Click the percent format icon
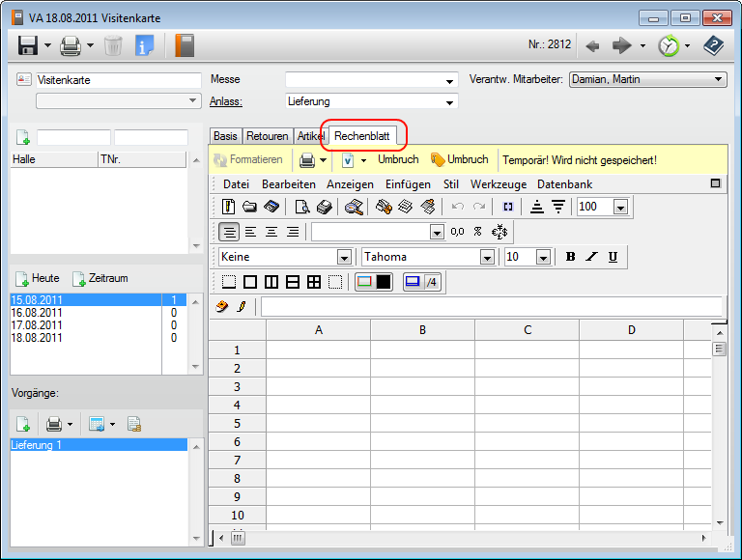The height and width of the screenshot is (560, 742). click(477, 232)
